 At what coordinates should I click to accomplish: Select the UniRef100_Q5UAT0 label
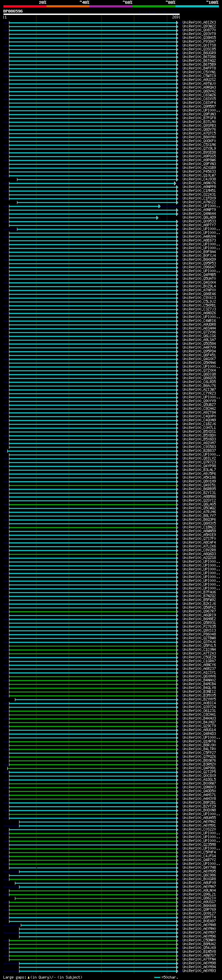[199, 279]
